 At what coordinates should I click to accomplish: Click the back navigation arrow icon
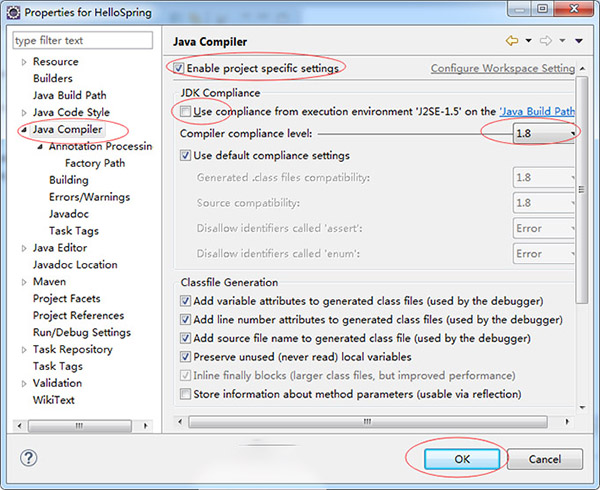pos(513,42)
